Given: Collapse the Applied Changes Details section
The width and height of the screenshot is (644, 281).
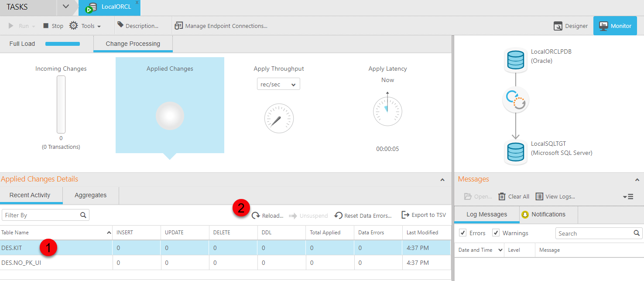Looking at the screenshot, I should (x=442, y=179).
